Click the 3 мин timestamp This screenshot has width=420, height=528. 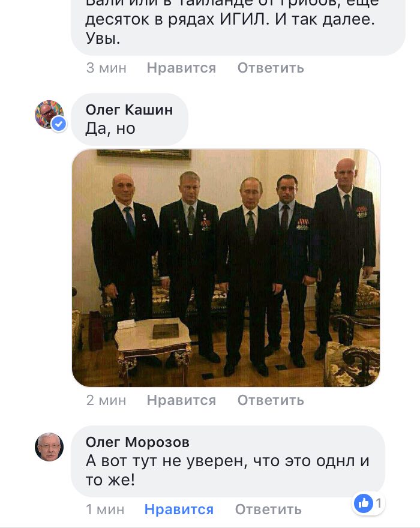106,68
